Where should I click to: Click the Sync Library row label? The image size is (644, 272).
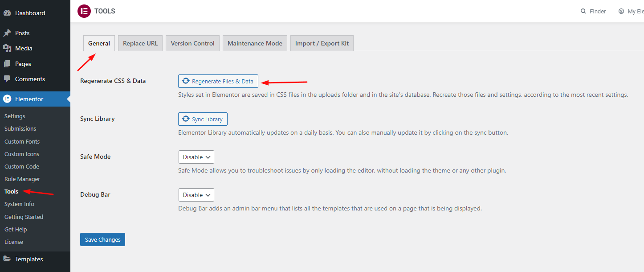coord(97,119)
